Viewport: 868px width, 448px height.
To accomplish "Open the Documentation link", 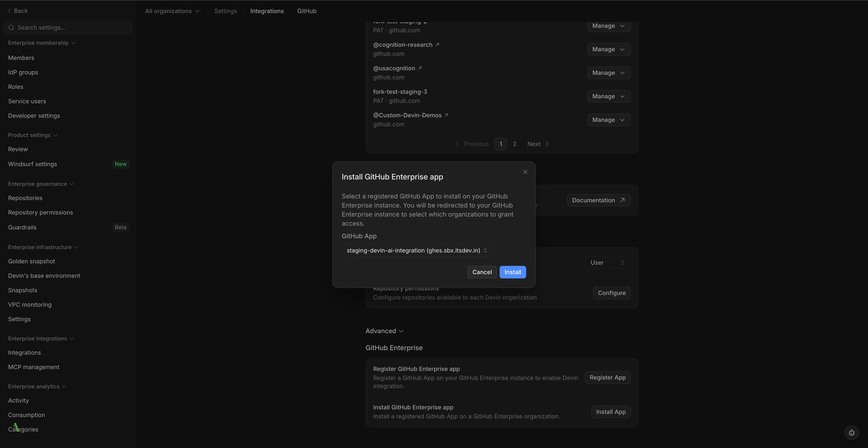I will coord(598,200).
